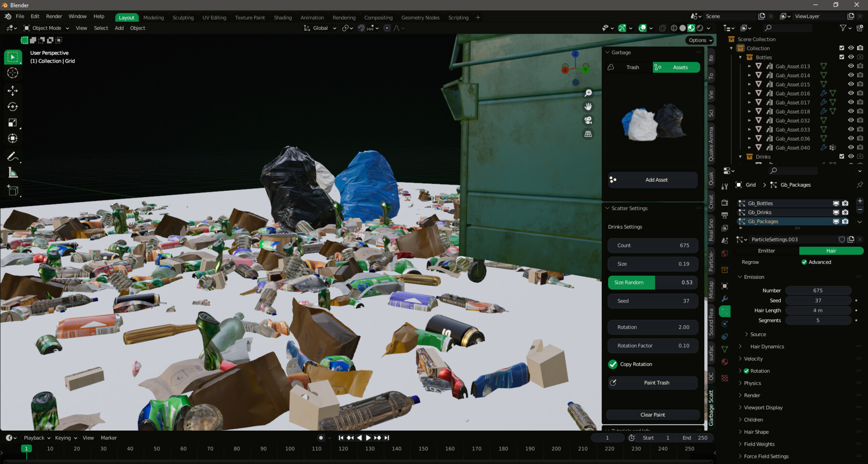Image resolution: width=868 pixels, height=464 pixels.
Task: Disable the Copy Rotation checkbox
Action: (613, 364)
